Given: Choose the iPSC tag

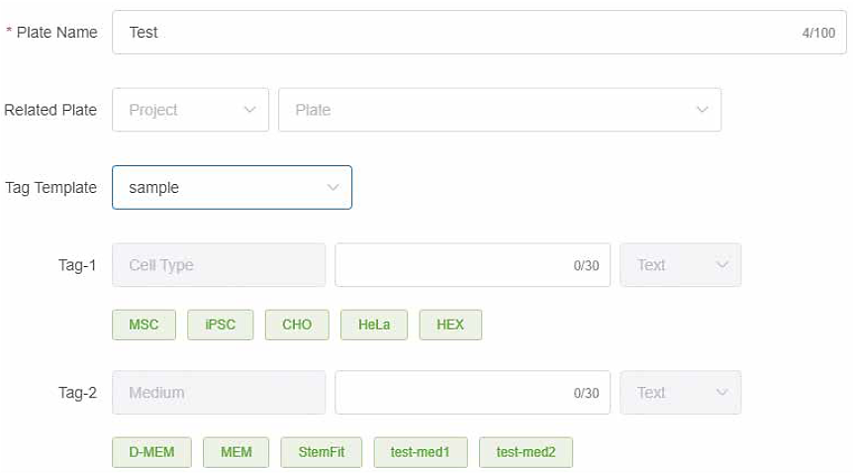Looking at the screenshot, I should (x=220, y=325).
